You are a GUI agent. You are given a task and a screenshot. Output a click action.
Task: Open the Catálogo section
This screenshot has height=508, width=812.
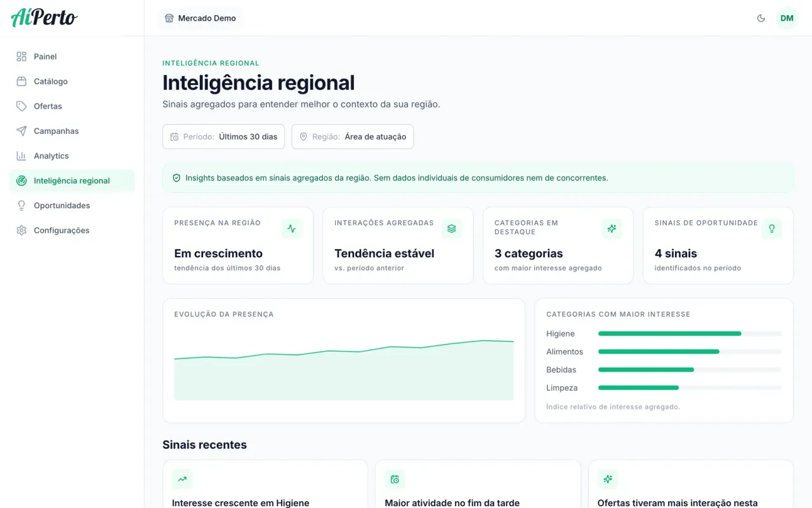(72, 81)
